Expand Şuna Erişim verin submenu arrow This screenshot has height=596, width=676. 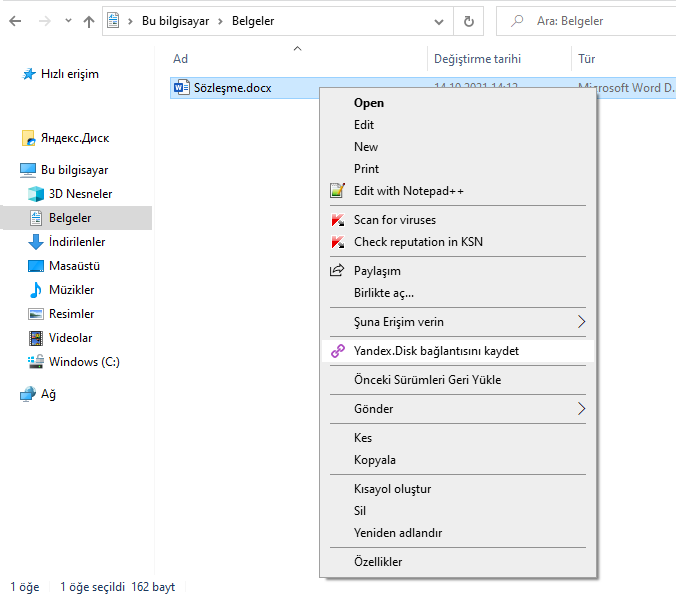(581, 322)
